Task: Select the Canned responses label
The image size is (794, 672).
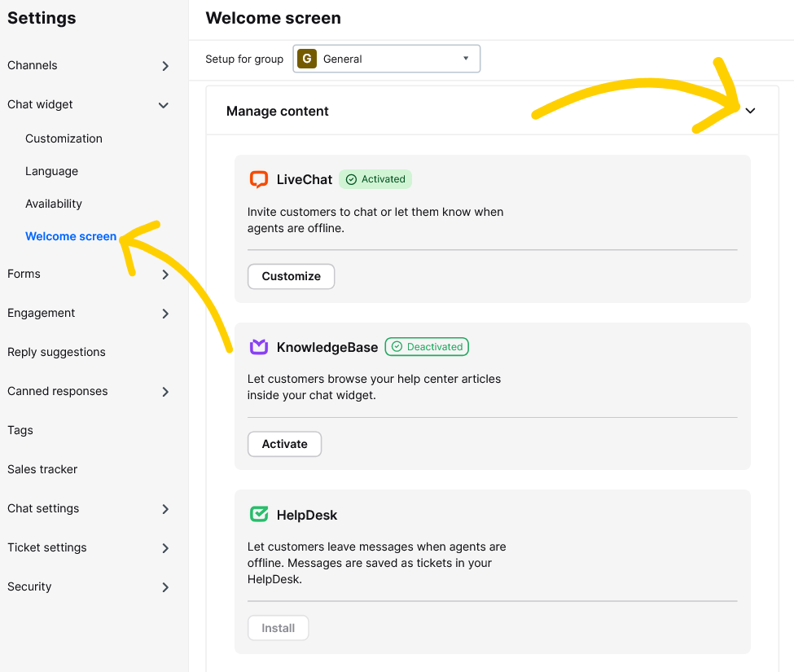Action: (x=58, y=391)
